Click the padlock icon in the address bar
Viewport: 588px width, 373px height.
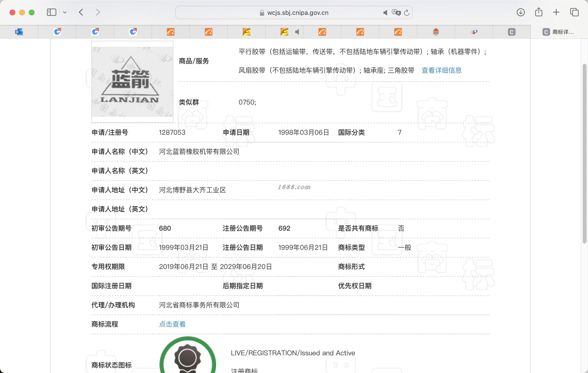262,13
